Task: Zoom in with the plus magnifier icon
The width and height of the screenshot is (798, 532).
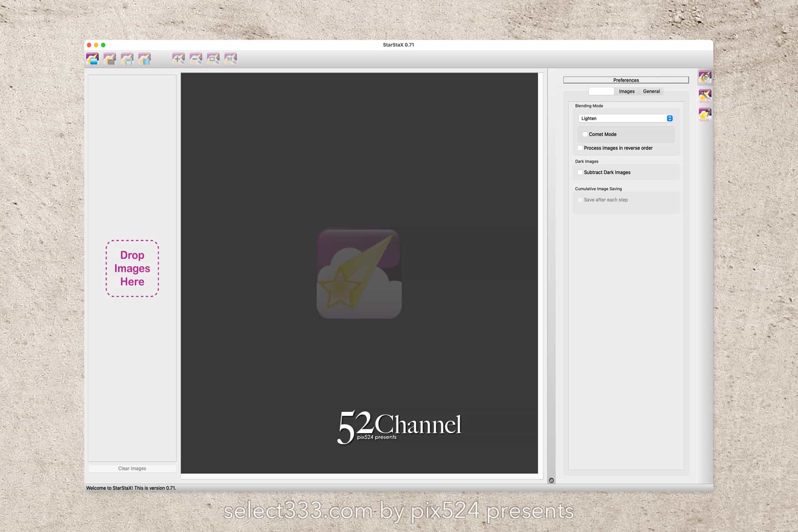Action: (178, 59)
